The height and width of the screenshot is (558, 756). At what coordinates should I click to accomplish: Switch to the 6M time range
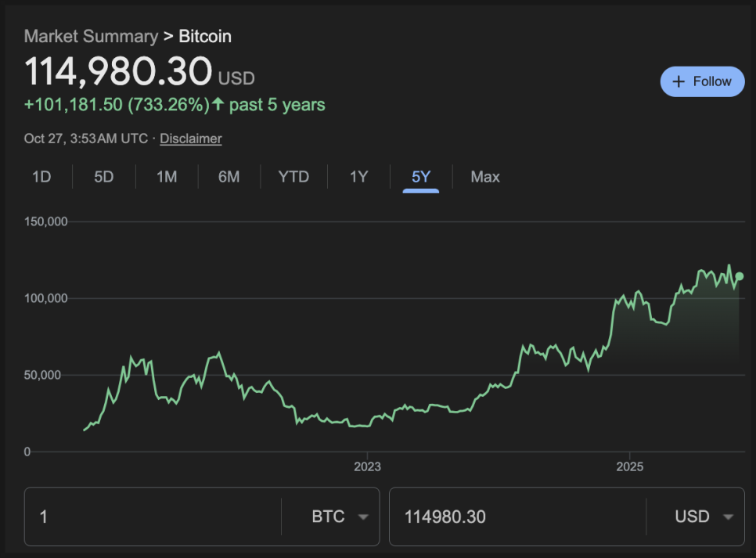pyautogui.click(x=229, y=177)
